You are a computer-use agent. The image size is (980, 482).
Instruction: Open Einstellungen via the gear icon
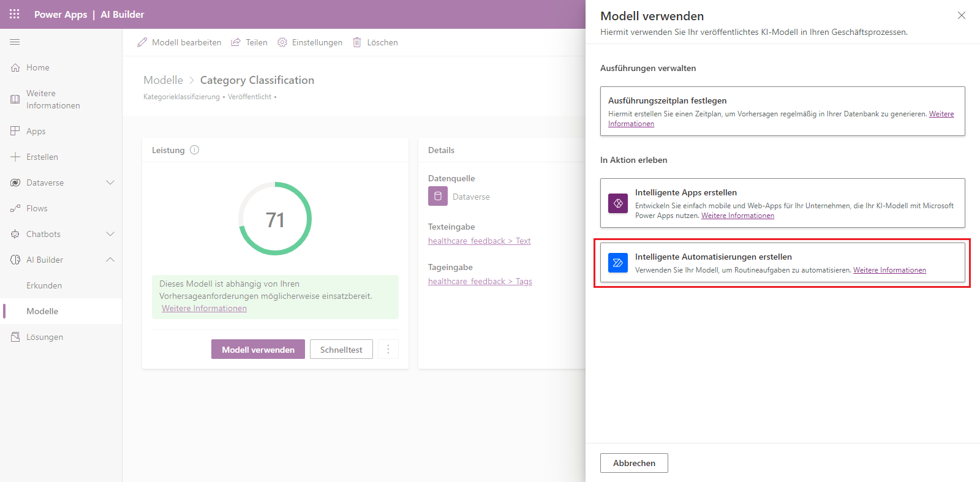coord(282,42)
